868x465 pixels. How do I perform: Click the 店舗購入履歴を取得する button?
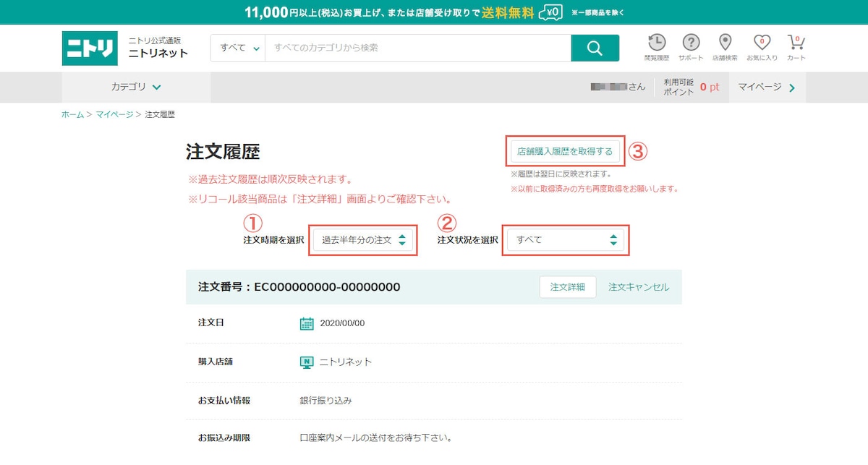pos(566,150)
